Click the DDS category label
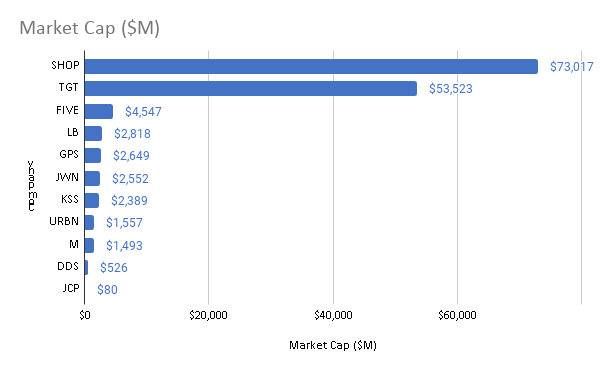Screen dimensions: 600x371 [68, 266]
